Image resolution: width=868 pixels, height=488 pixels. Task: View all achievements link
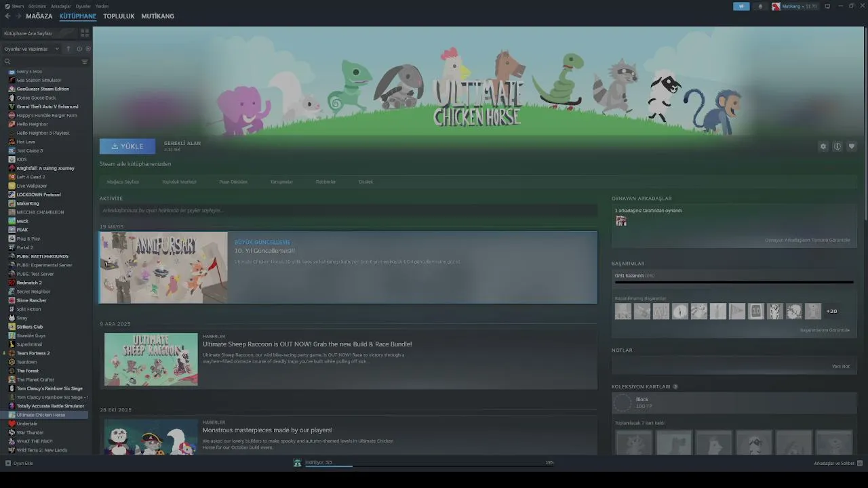coord(825,330)
